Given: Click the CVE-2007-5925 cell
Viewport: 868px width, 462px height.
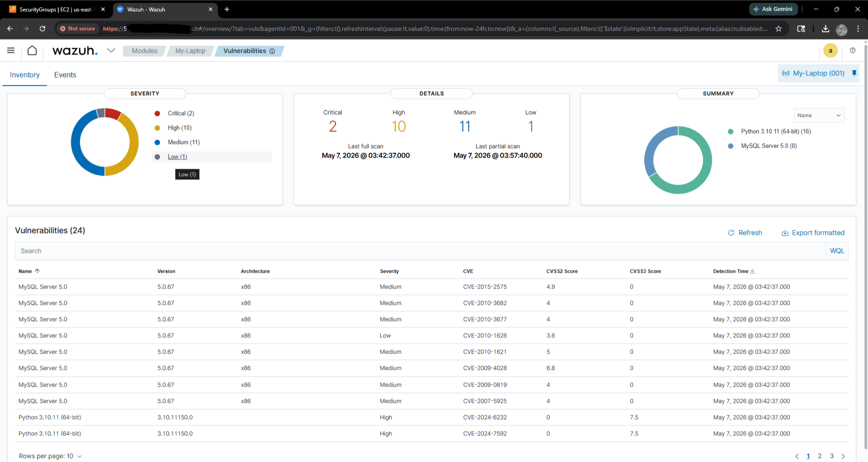Looking at the screenshot, I should pyautogui.click(x=485, y=401).
